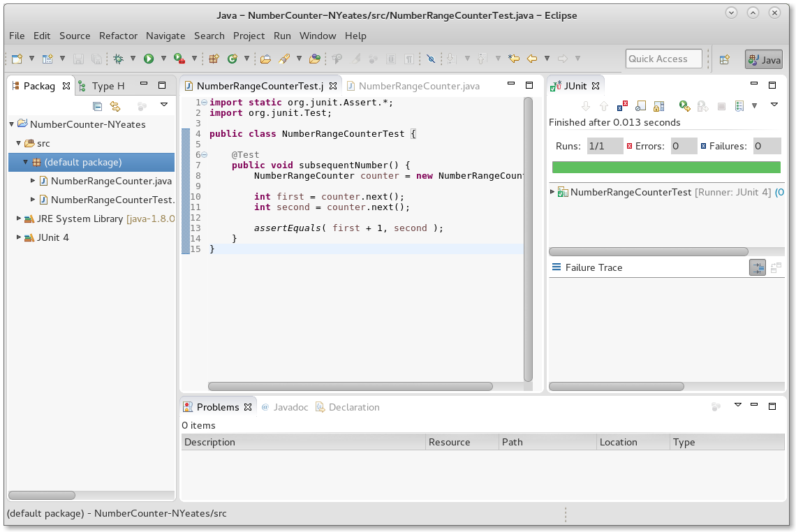Toggle Link with Editor in Package Explorer
796x532 pixels.
click(115, 106)
